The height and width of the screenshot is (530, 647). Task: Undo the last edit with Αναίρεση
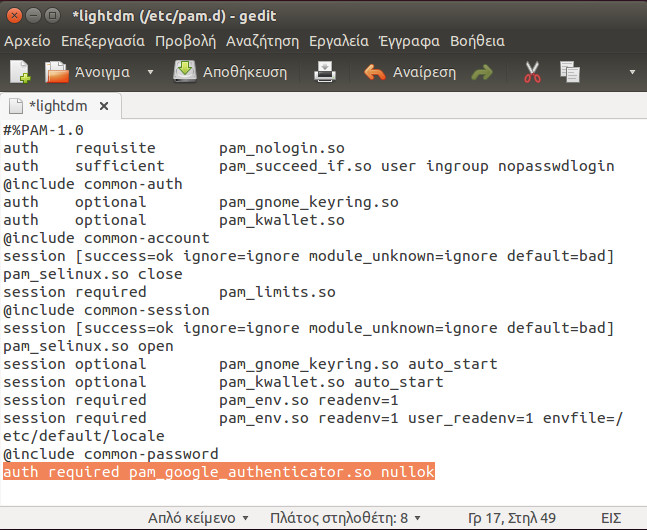[x=410, y=72]
